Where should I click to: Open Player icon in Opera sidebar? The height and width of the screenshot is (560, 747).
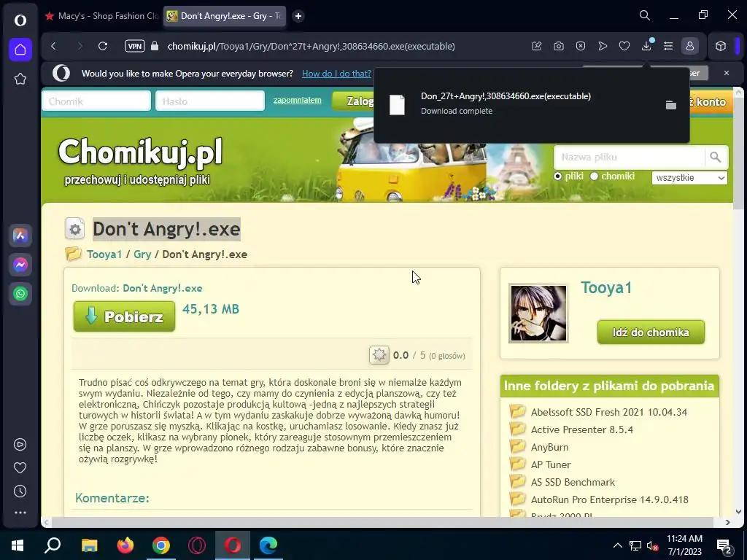20,444
